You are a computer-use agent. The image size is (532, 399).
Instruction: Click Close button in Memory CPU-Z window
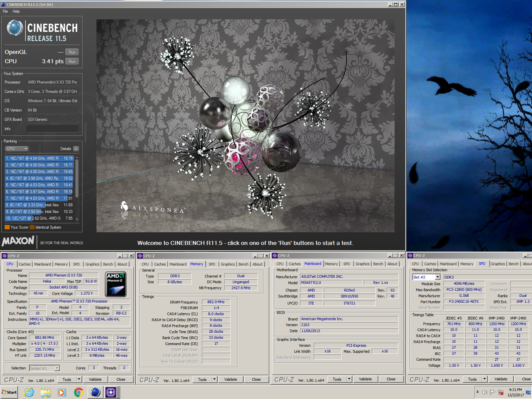click(256, 379)
